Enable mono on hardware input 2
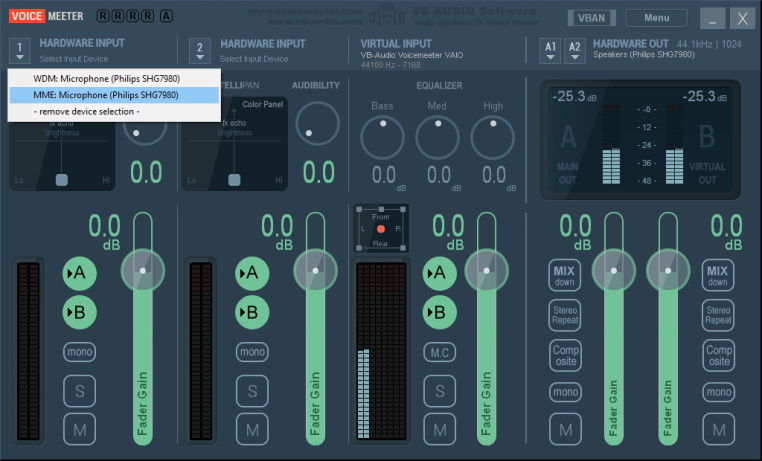This screenshot has width=762, height=461. (x=252, y=352)
